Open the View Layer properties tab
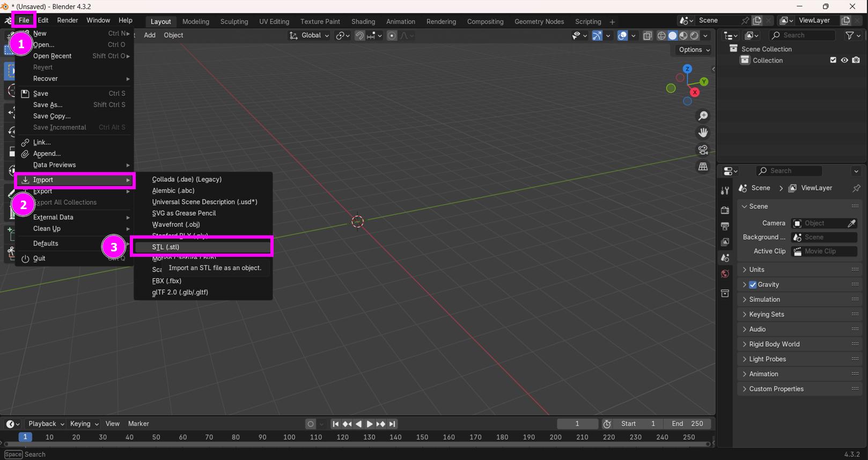The image size is (868, 460). pyautogui.click(x=725, y=242)
